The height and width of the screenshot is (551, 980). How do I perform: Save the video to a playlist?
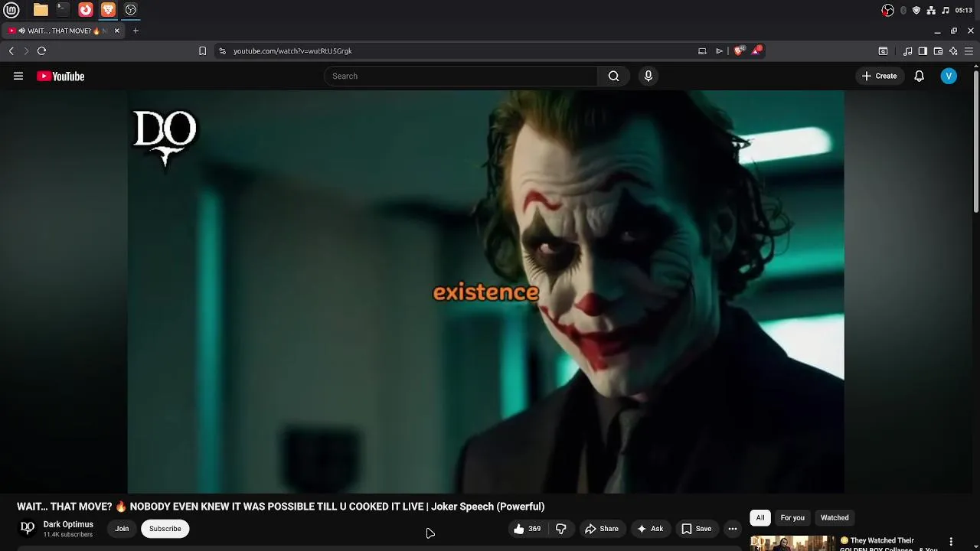697,529
